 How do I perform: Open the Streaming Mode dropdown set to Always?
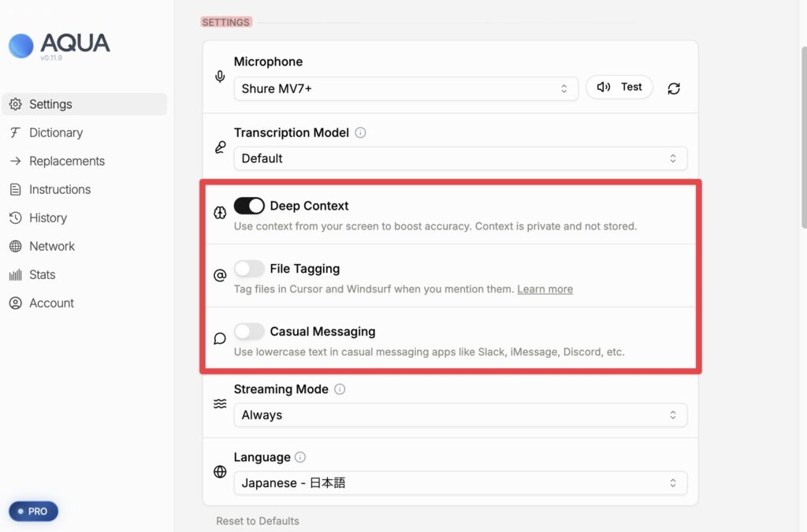(460, 415)
